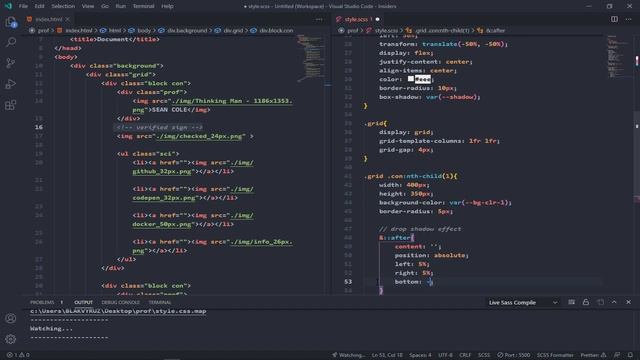Change line endings via CRLF status item
Screen dimensions: 640x360
click(465, 355)
